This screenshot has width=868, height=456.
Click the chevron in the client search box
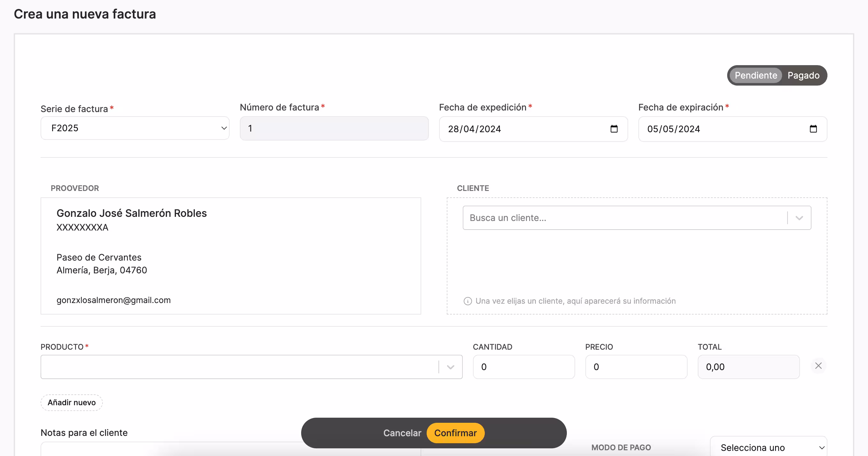799,218
